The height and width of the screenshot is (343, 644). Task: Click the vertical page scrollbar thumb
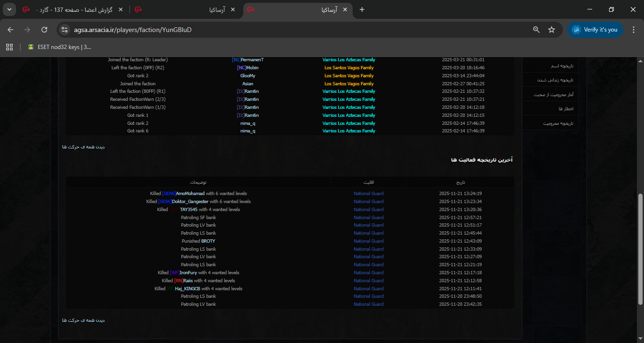click(640, 249)
